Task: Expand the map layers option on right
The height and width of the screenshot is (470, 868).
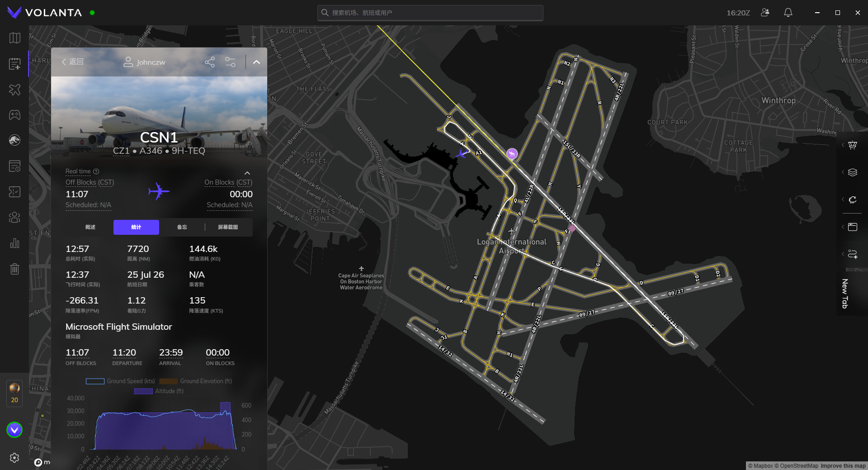Action: coord(853,172)
